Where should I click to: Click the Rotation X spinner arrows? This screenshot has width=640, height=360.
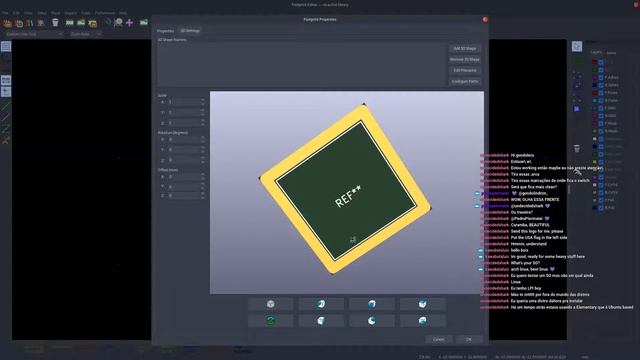(202, 140)
